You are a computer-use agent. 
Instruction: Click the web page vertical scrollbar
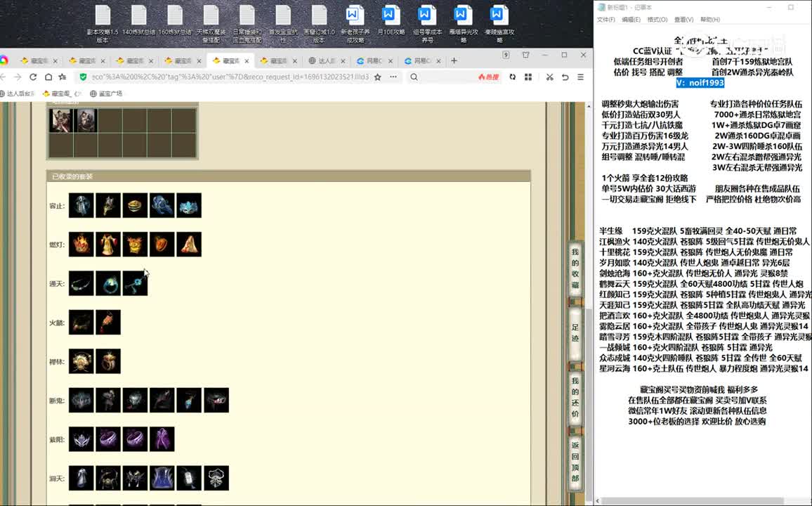589,404
